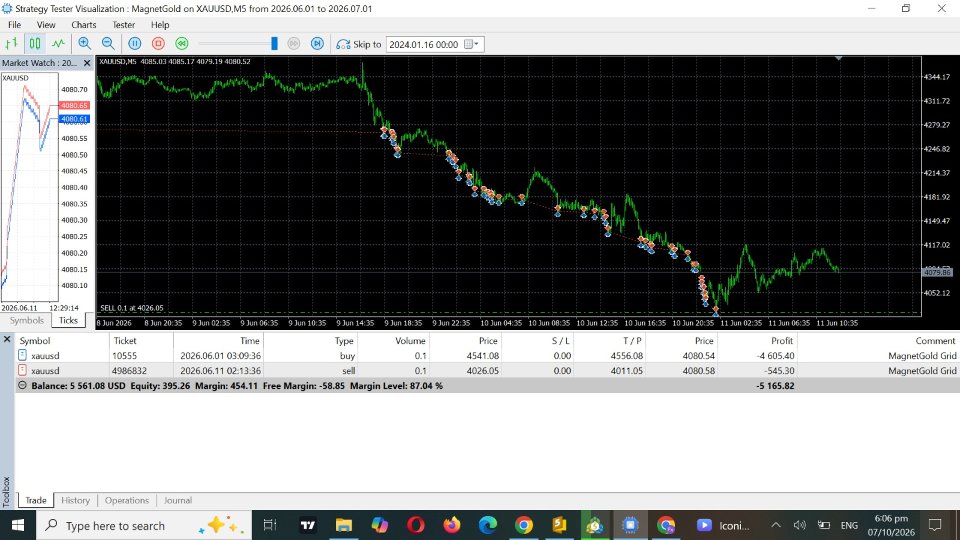960x540 pixels.
Task: Switch to the Journal tab
Action: (x=178, y=500)
